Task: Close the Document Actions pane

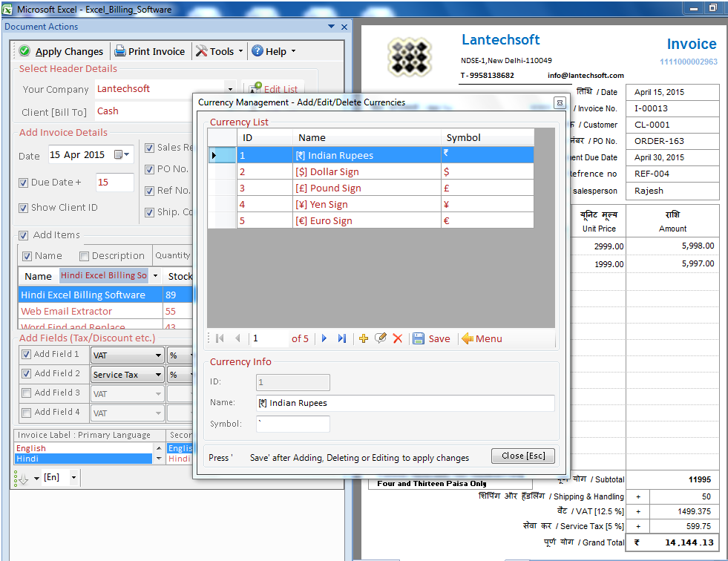Action: [344, 27]
